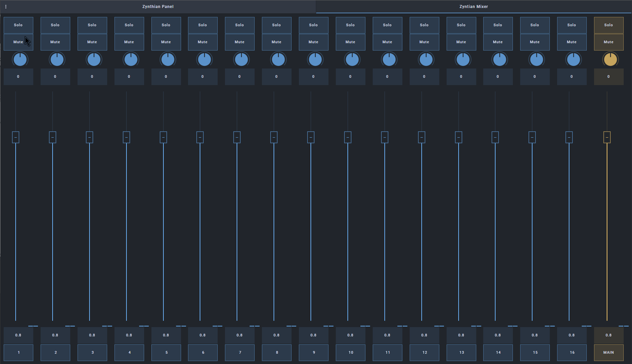This screenshot has width=632, height=364.
Task: Select the channel 7 label button
Action: 240,353
